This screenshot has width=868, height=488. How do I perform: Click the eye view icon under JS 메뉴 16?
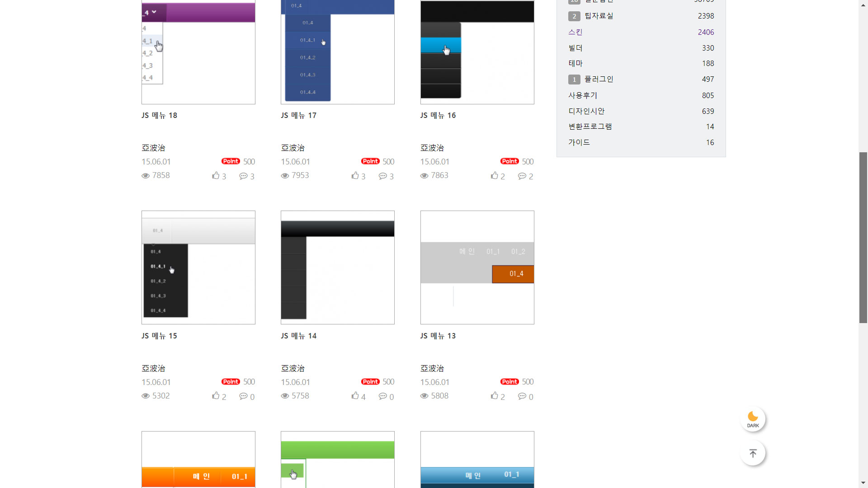pos(424,176)
